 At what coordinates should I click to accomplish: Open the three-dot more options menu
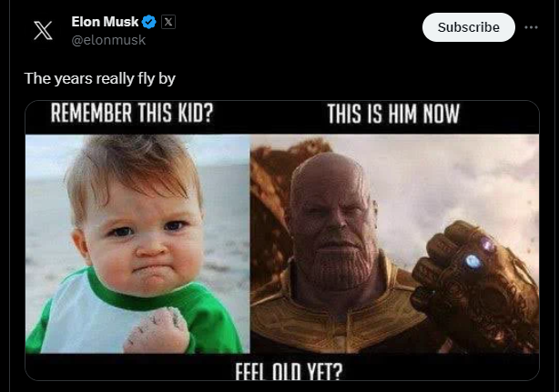click(532, 27)
